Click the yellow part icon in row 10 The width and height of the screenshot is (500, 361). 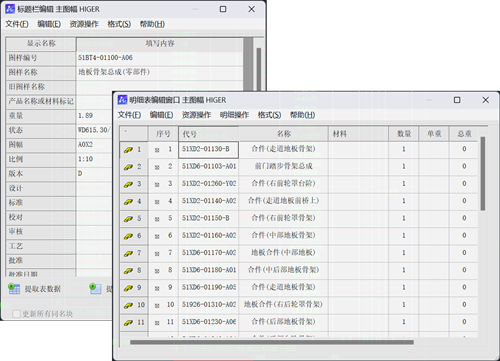(x=128, y=306)
